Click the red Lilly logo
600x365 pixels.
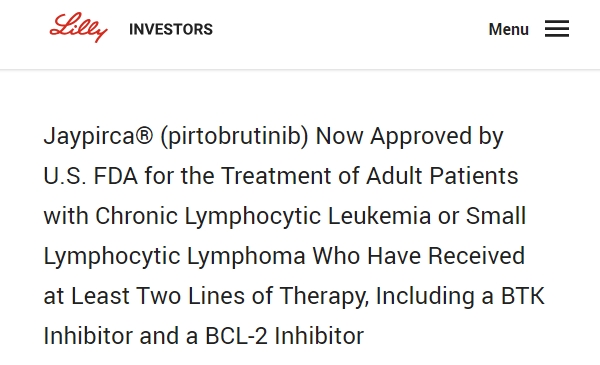(78, 28)
